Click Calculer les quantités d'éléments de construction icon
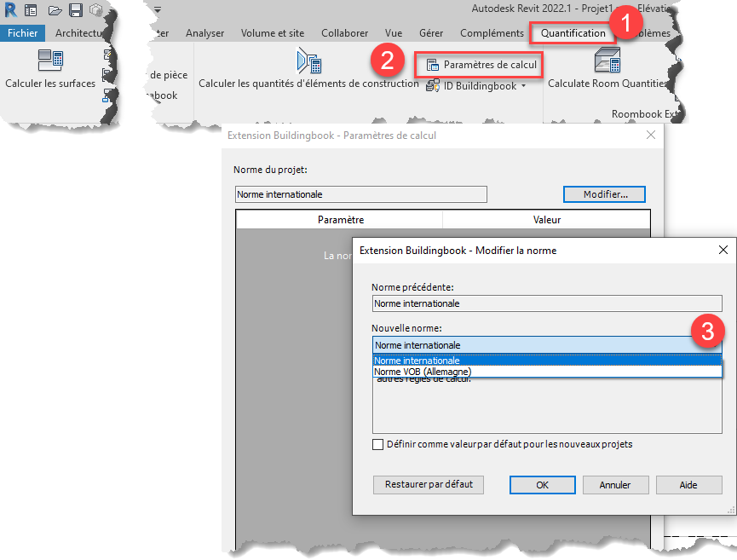The width and height of the screenshot is (737, 560). 308,61
